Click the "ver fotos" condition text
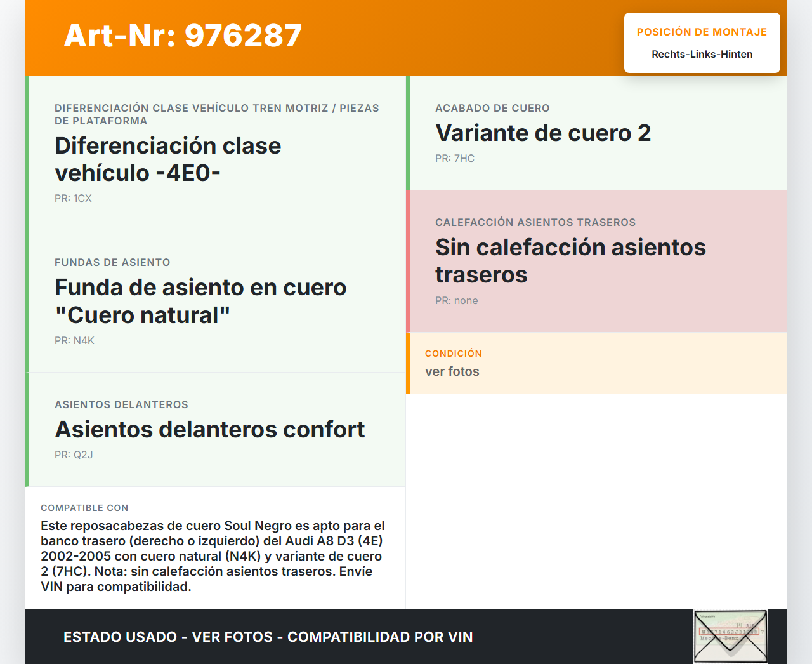 pyautogui.click(x=452, y=372)
